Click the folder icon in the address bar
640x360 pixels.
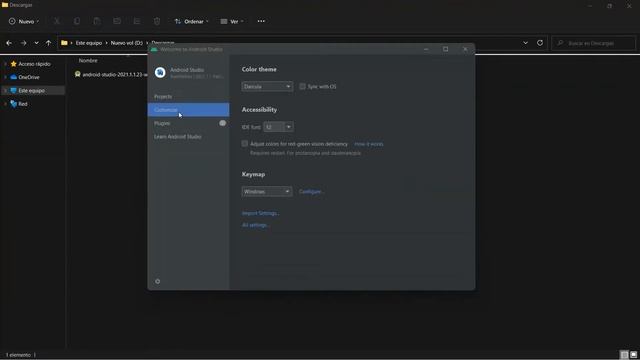click(64, 43)
